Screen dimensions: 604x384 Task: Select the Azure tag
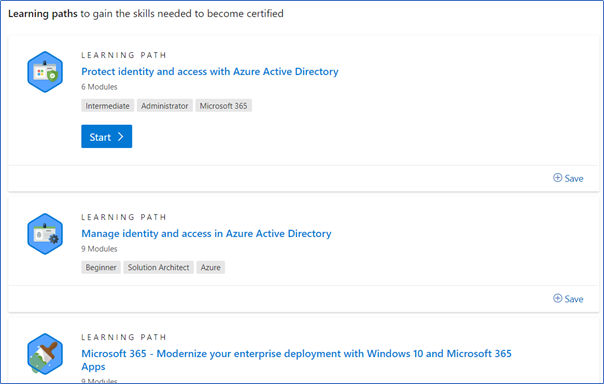click(x=211, y=267)
